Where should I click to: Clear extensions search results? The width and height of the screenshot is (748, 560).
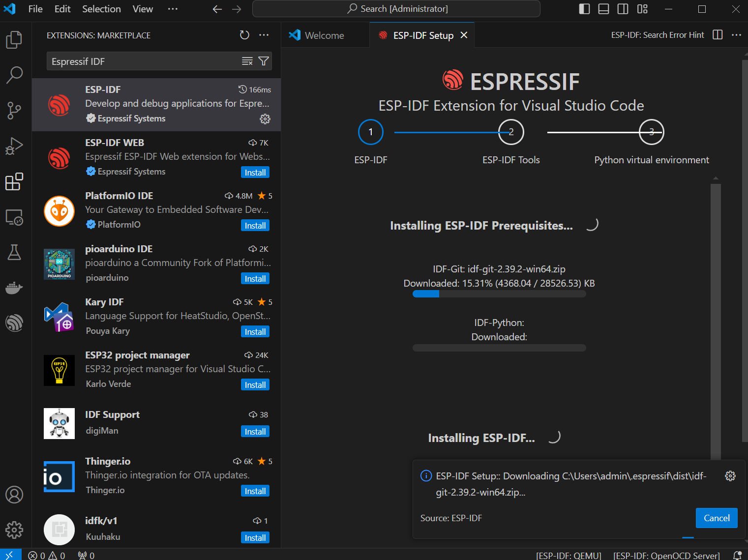[x=247, y=61]
